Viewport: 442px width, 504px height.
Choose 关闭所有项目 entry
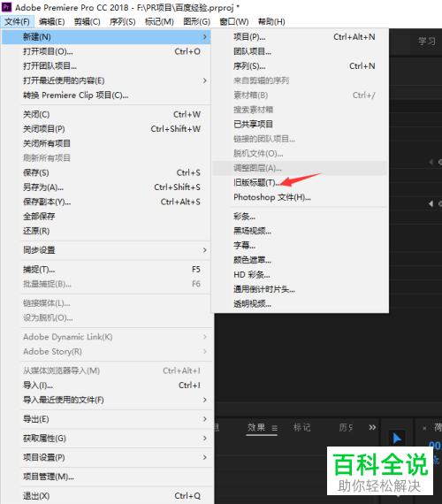[106, 143]
